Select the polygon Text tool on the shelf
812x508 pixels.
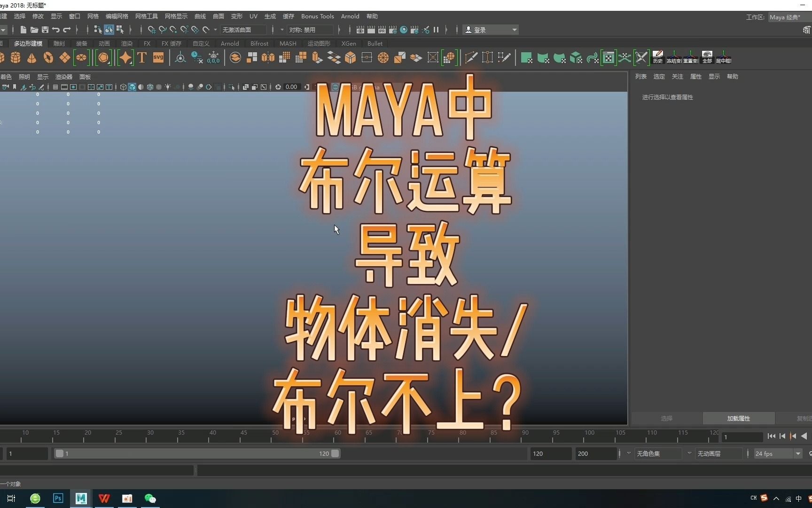tap(141, 57)
